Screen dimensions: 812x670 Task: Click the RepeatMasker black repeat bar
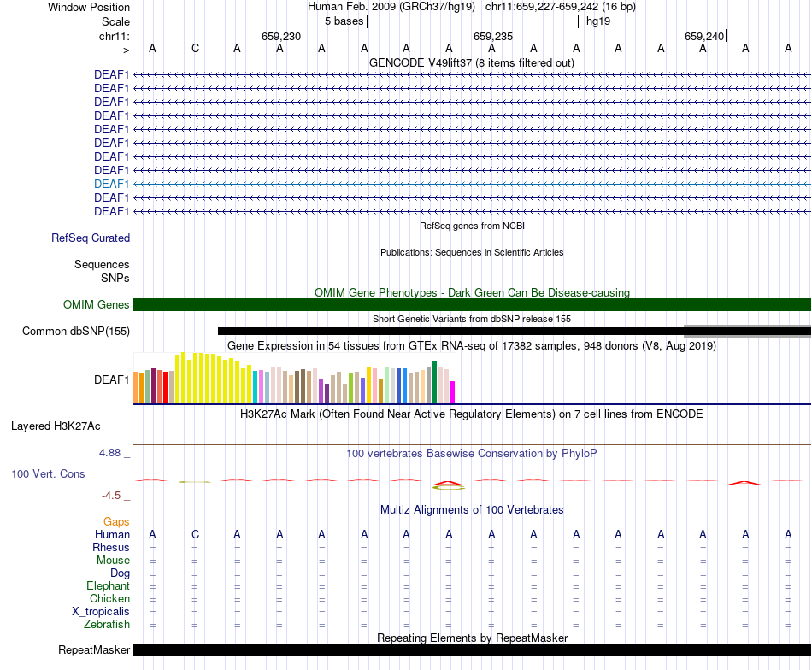[x=472, y=649]
